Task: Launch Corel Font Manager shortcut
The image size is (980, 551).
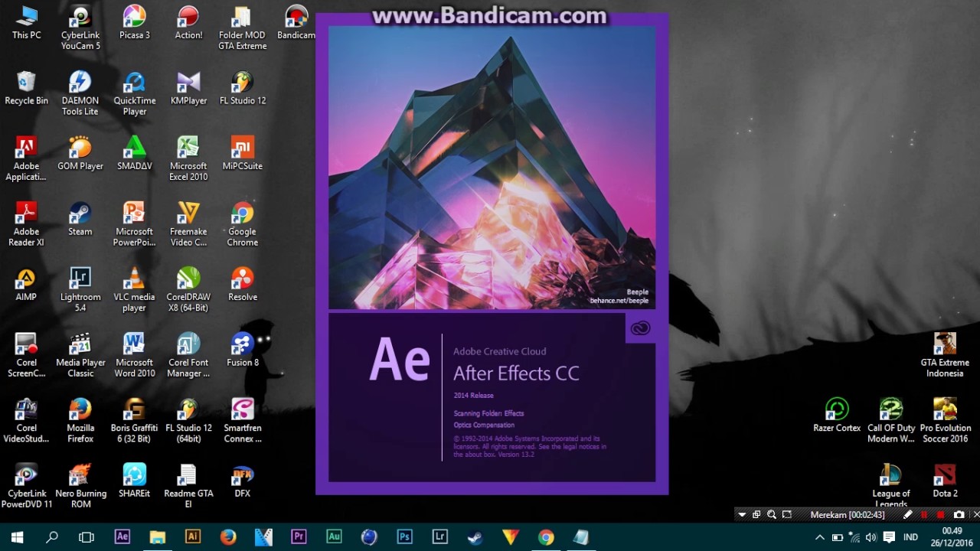Action: click(188, 355)
